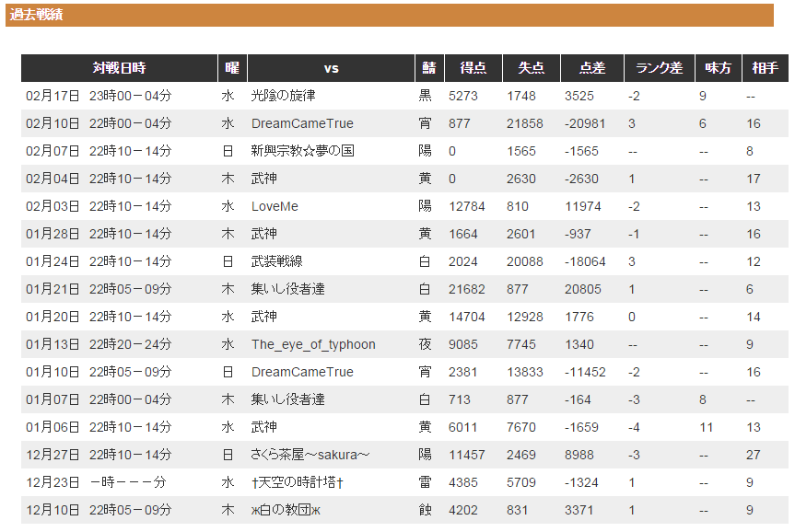Select opponent name LoveMe

pyautogui.click(x=275, y=206)
